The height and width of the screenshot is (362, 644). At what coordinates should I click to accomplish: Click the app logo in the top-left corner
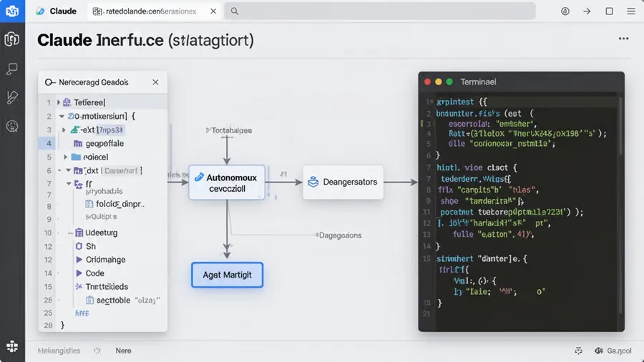(12, 11)
